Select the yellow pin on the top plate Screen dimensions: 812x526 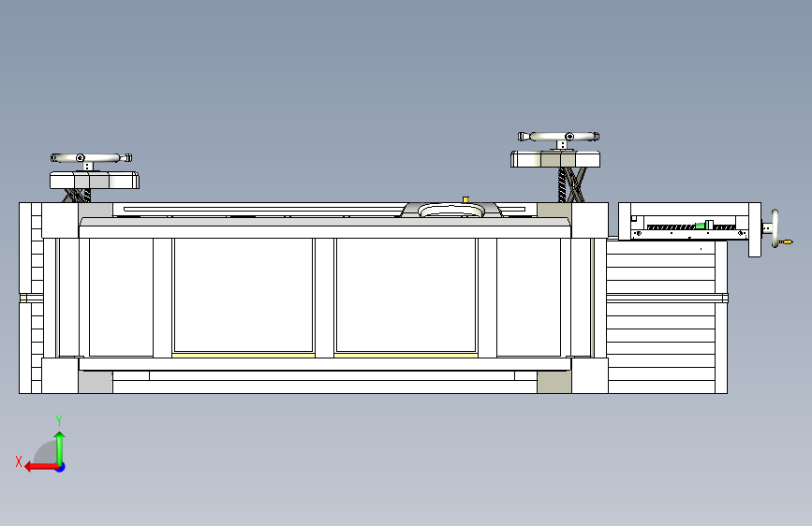tap(465, 199)
